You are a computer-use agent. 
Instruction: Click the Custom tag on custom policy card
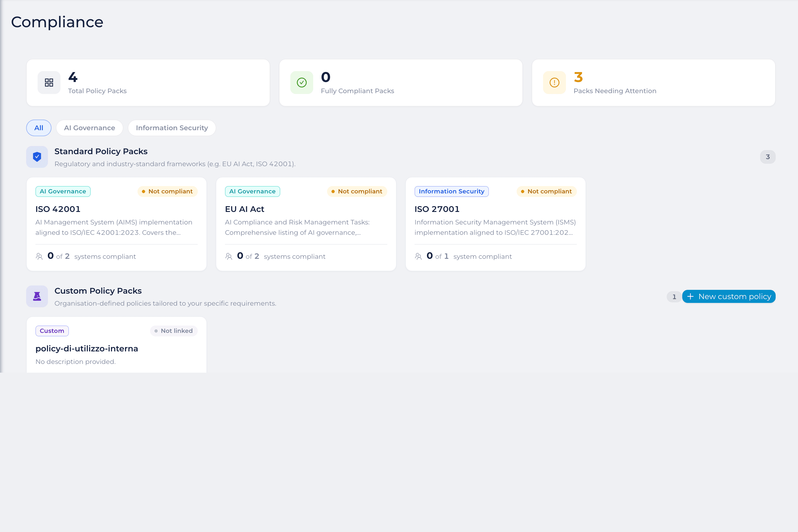52,331
